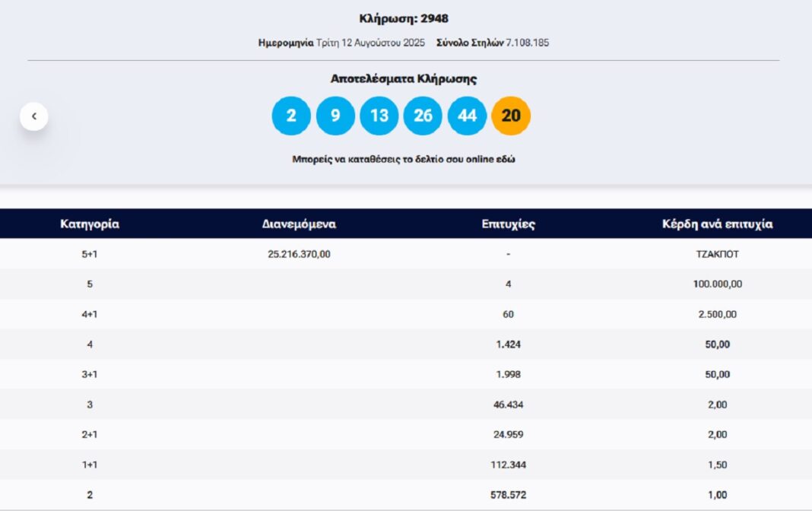Click the Διανεμόμενα column header
812x511 pixels.
[x=299, y=224]
